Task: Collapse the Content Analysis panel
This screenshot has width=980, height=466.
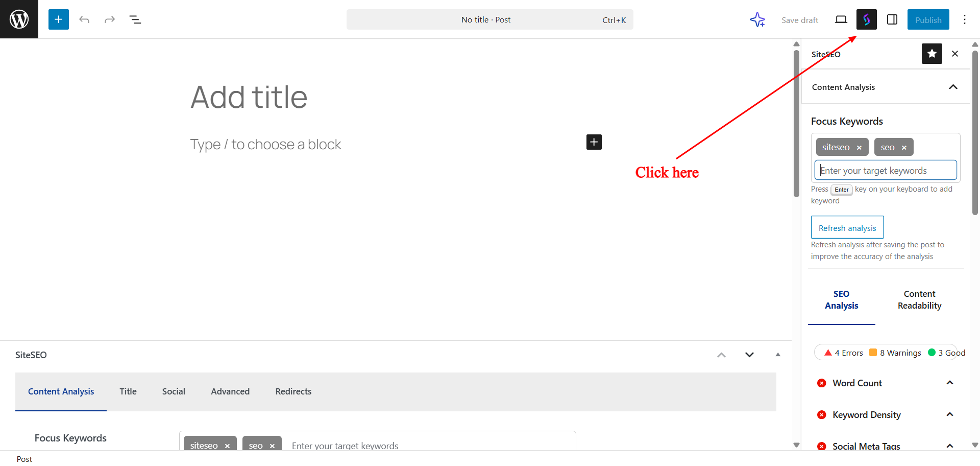Action: [952, 87]
